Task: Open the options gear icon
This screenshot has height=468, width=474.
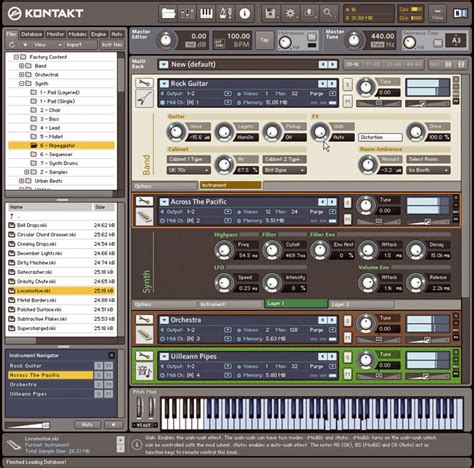Action: click(x=290, y=13)
